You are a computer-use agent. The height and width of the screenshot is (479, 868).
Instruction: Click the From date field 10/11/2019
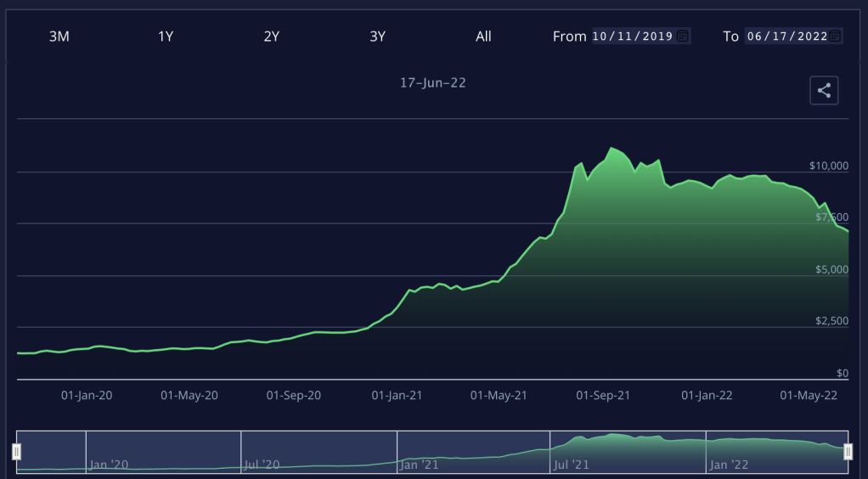pyautogui.click(x=633, y=37)
